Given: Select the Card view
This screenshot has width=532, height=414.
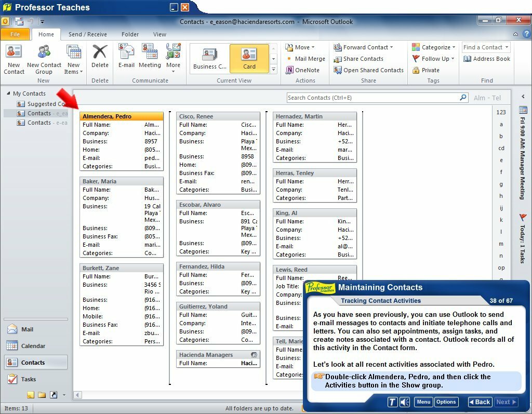Looking at the screenshot, I should tap(249, 59).
